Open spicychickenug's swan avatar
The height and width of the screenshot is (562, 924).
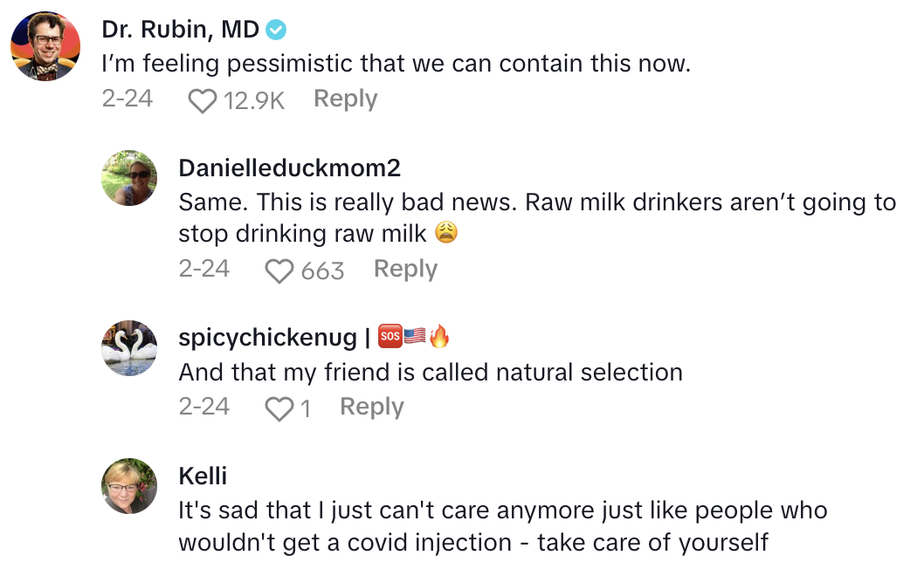tap(129, 347)
